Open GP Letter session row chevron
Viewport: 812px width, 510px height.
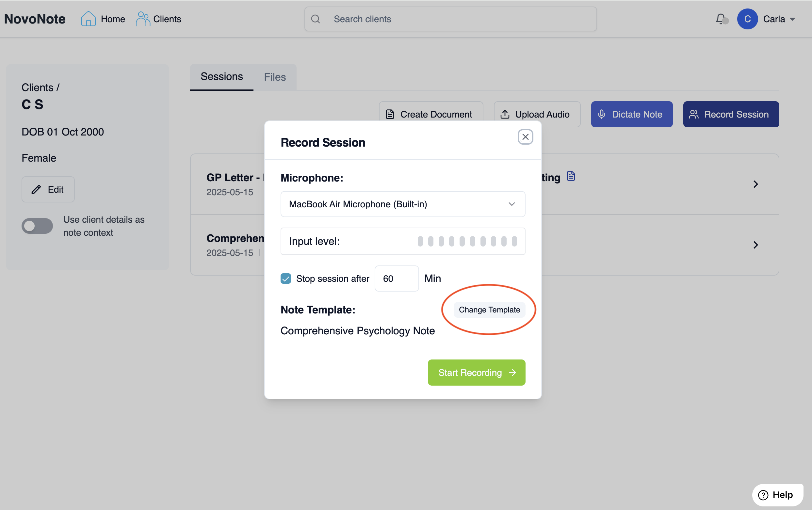(755, 184)
